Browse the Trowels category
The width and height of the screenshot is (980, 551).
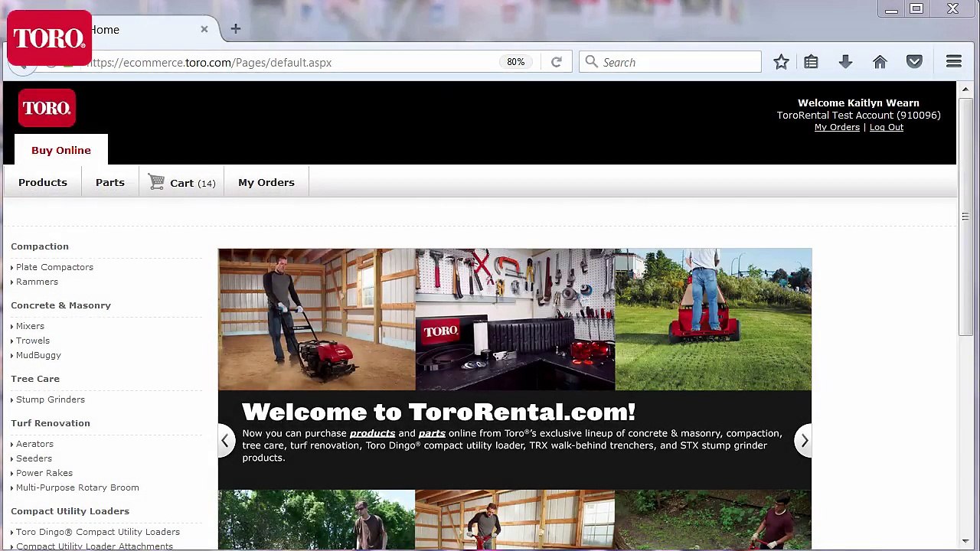tap(33, 341)
